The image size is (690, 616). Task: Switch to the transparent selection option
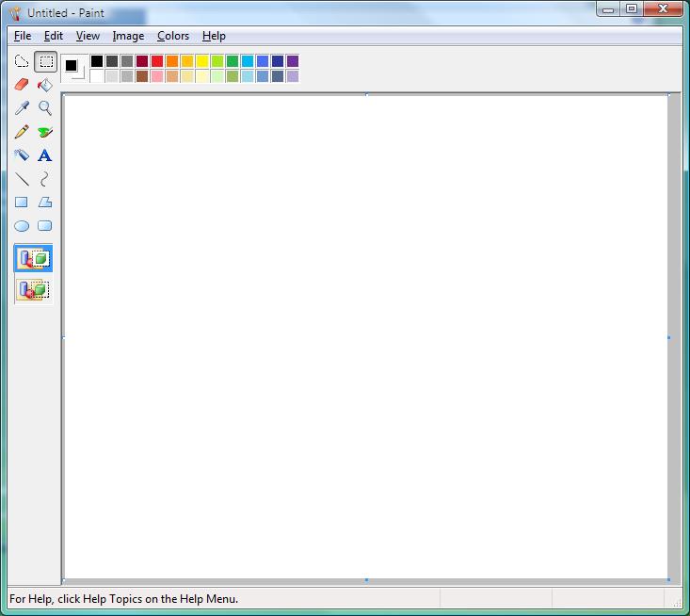pos(34,290)
